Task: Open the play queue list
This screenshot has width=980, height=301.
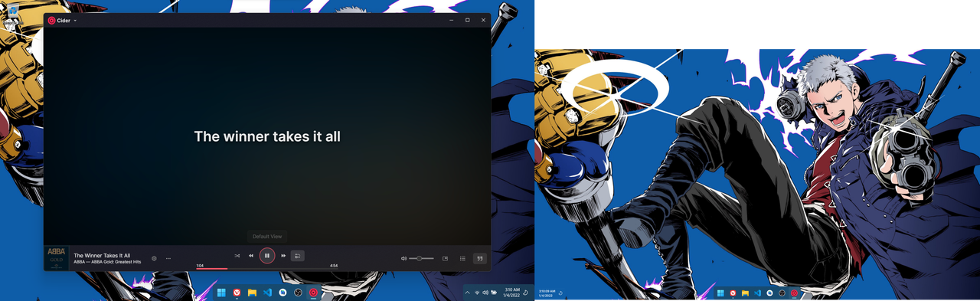Action: (462, 258)
